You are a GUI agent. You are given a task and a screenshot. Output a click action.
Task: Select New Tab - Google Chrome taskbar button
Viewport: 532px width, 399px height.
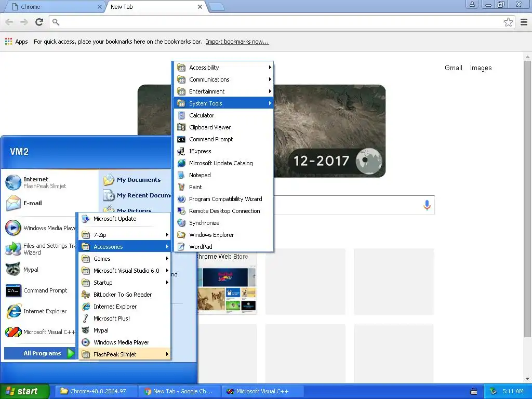click(179, 391)
